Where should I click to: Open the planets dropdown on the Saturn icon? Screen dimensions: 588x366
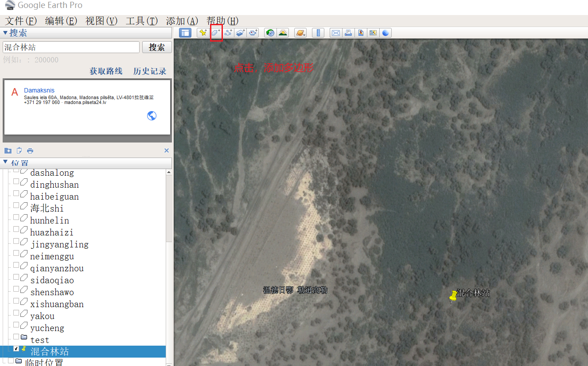point(301,32)
